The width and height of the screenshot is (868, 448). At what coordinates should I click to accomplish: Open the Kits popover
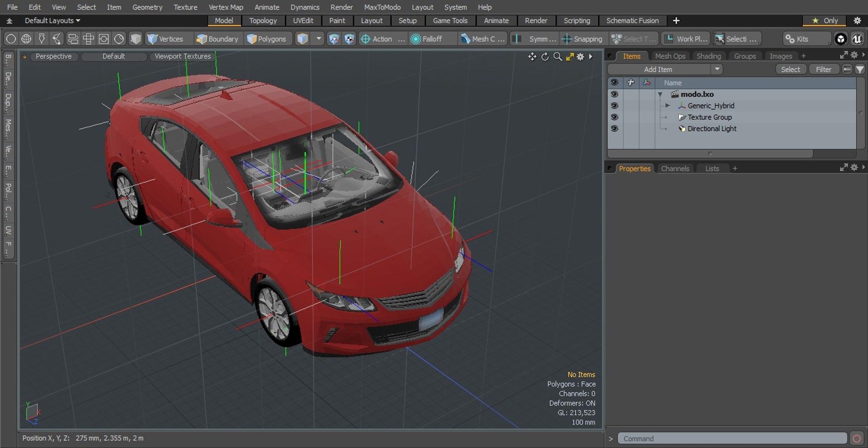click(807, 39)
